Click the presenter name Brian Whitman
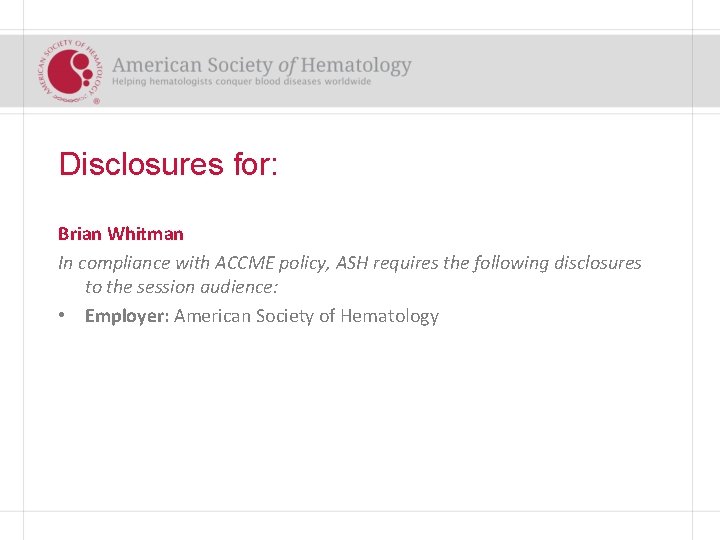The height and width of the screenshot is (540, 720). (x=121, y=234)
